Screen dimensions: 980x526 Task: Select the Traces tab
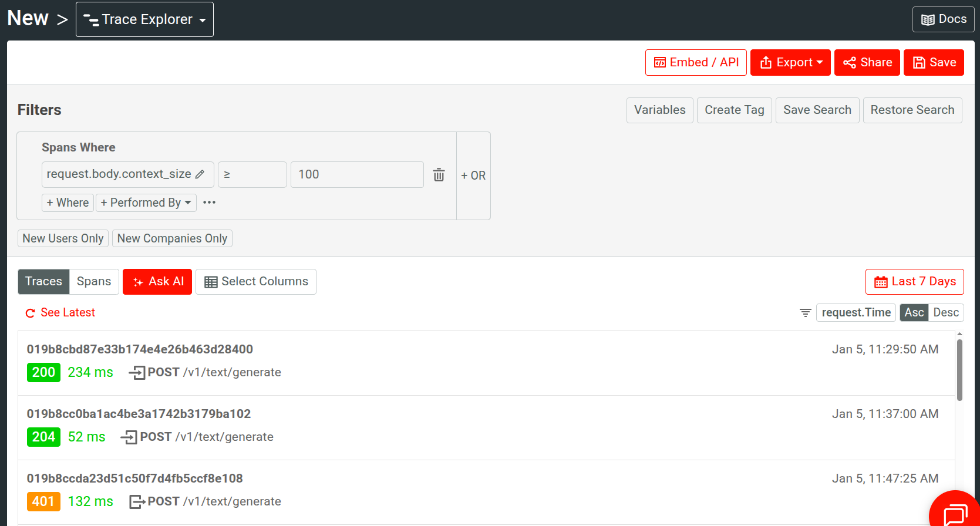(x=43, y=282)
